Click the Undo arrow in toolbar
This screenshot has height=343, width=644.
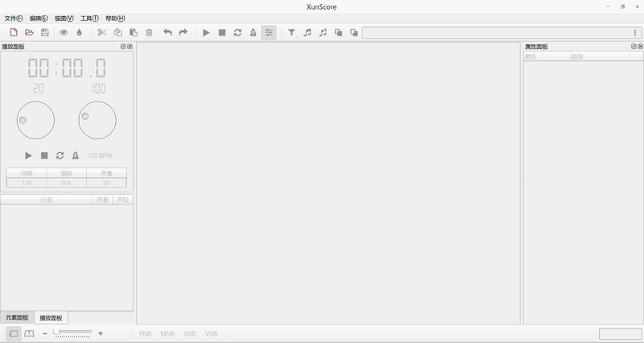[x=167, y=33]
